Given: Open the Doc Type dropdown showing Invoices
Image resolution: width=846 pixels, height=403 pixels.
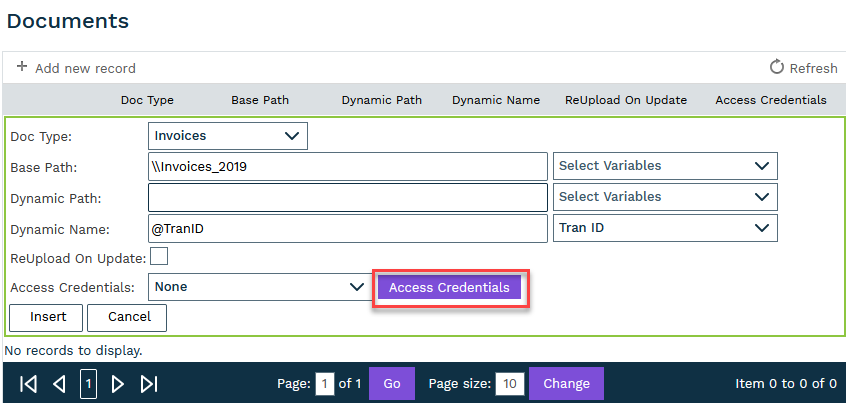Looking at the screenshot, I should coord(228,136).
